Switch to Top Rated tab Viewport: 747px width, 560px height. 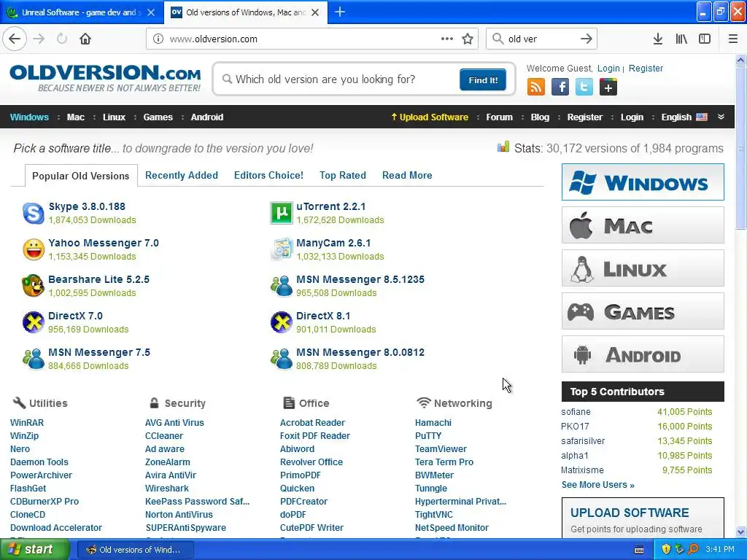pyautogui.click(x=343, y=175)
